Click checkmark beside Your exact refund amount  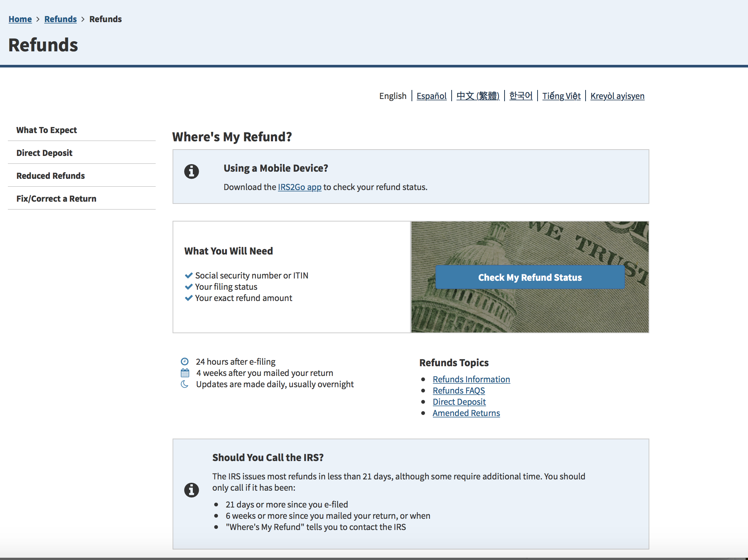coord(189,298)
